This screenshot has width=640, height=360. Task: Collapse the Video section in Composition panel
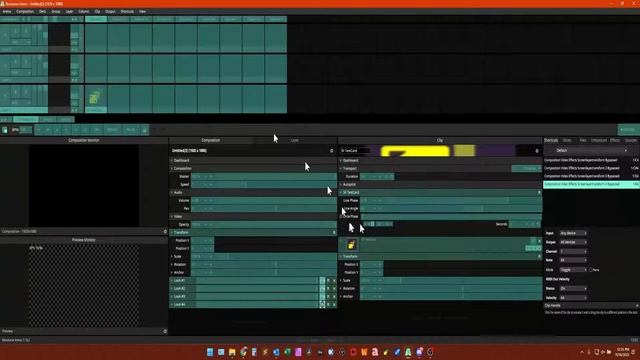[x=172, y=216]
